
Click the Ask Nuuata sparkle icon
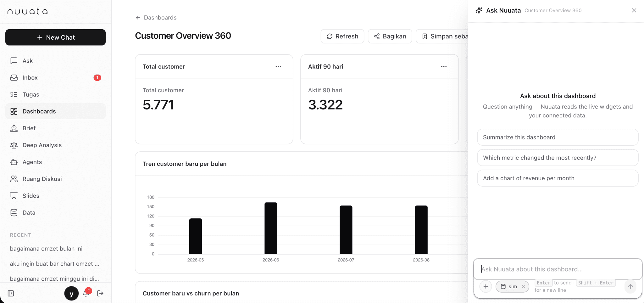(x=479, y=10)
